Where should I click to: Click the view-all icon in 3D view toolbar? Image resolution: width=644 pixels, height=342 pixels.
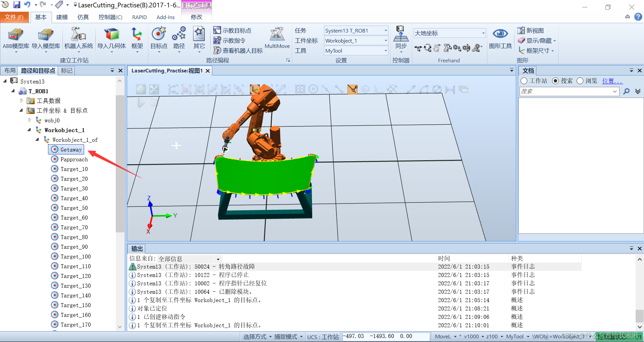pos(141,89)
